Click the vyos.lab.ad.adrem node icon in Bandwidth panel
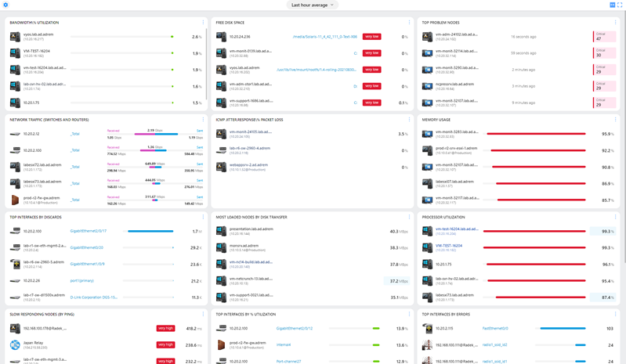Screen dimensions: 626x364 (15, 37)
